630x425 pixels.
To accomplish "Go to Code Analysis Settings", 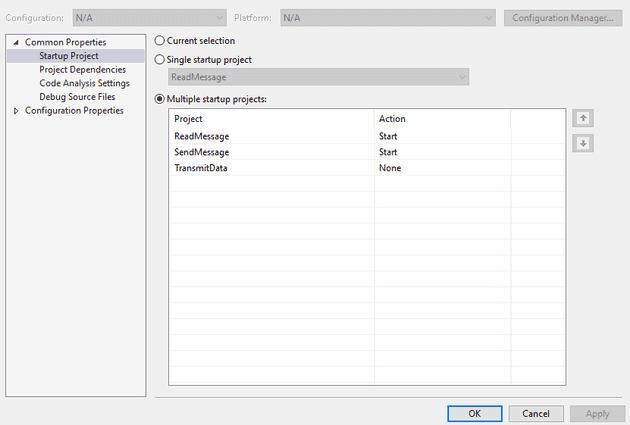I will click(84, 83).
